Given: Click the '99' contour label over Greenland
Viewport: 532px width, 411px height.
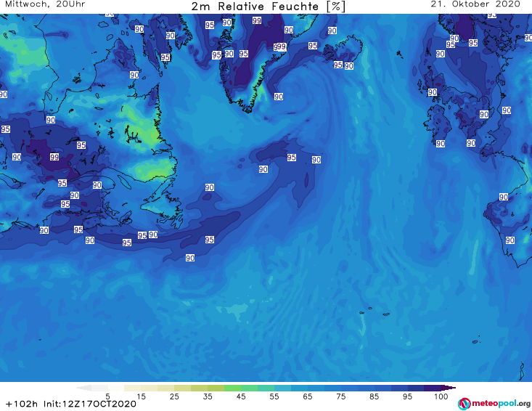Looking at the screenshot, I should [257, 21].
